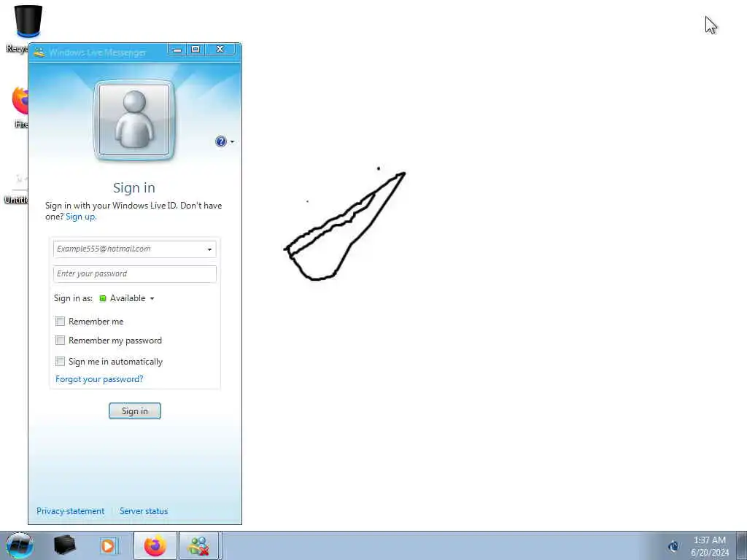The image size is (747, 560).
Task: Click the Windows Live Messenger title icon
Action: coord(39,52)
